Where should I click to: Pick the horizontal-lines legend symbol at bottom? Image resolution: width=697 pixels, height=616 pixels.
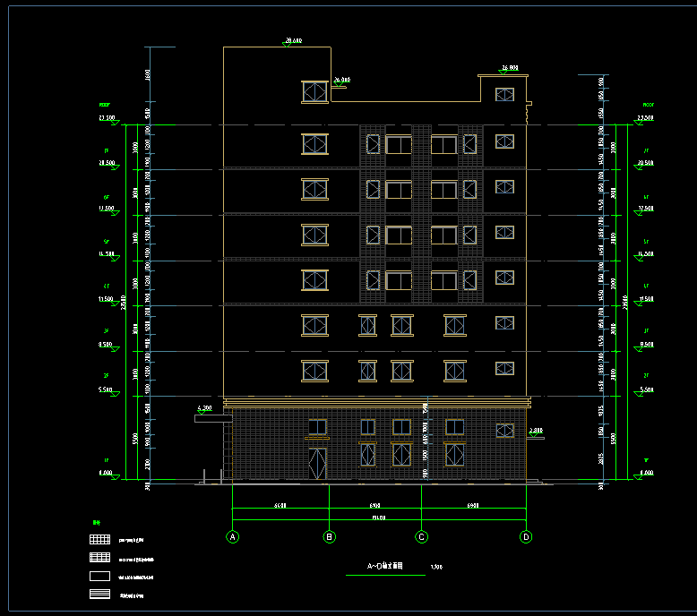(x=99, y=594)
